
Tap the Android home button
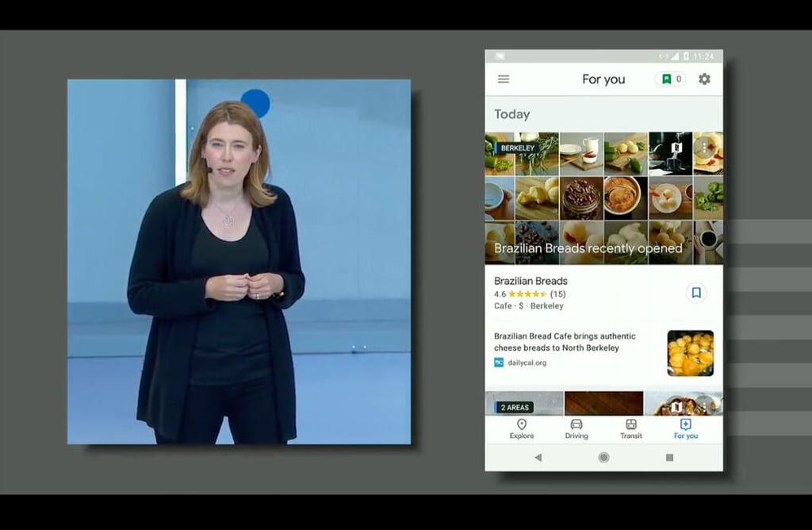603,458
